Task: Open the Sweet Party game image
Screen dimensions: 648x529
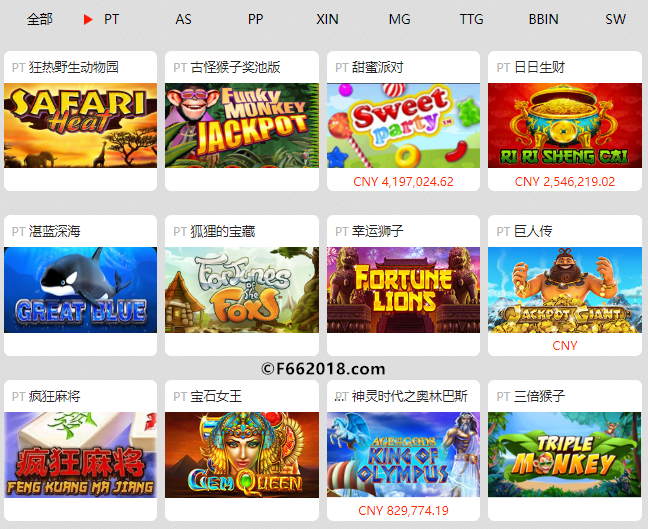Action: [x=403, y=125]
